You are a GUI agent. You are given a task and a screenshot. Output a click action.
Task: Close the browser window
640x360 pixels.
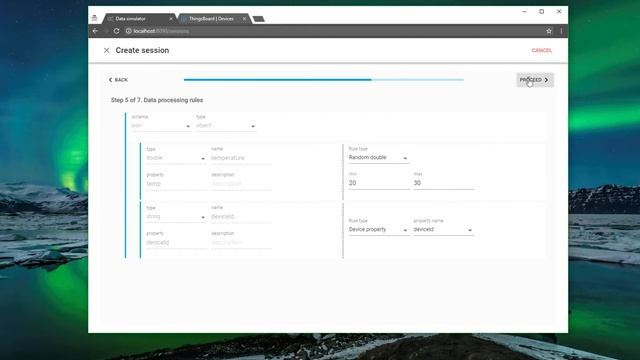click(559, 11)
